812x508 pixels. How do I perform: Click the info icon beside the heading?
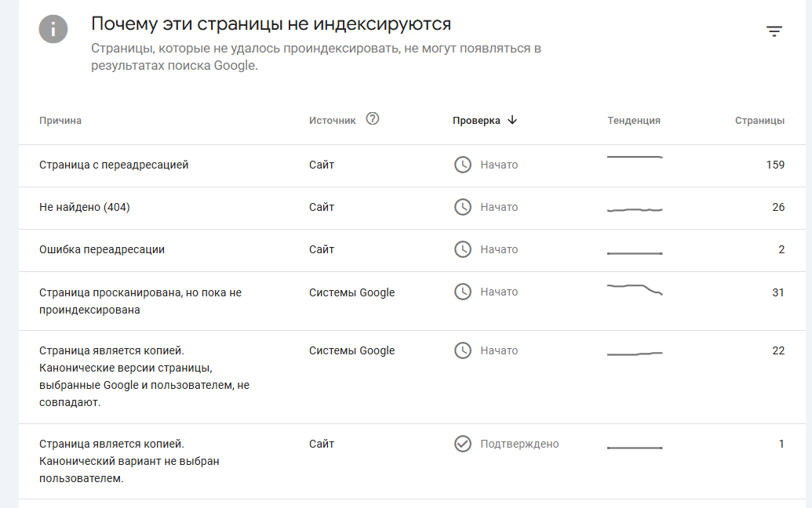[53, 30]
